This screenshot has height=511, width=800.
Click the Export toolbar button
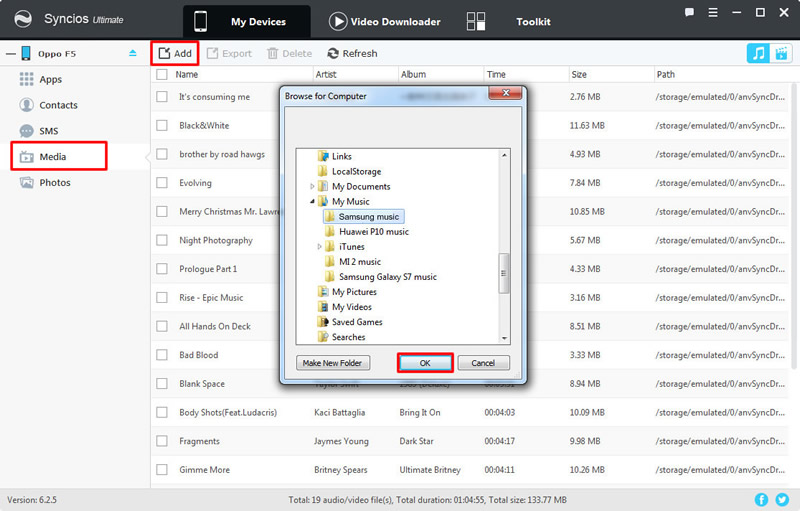point(229,53)
